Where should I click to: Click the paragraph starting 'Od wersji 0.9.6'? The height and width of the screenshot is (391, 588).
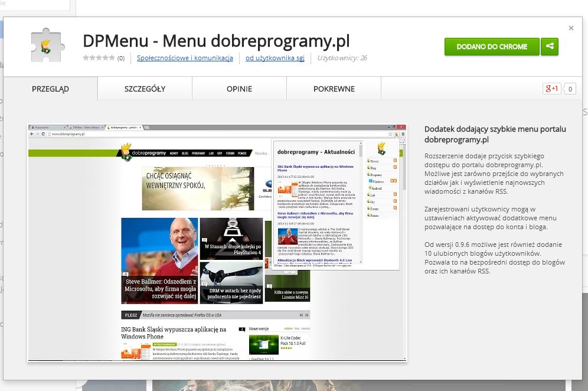[x=495, y=258]
